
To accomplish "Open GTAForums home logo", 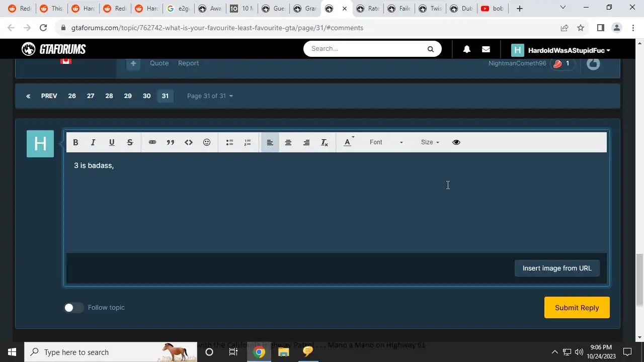I will pyautogui.click(x=54, y=49).
